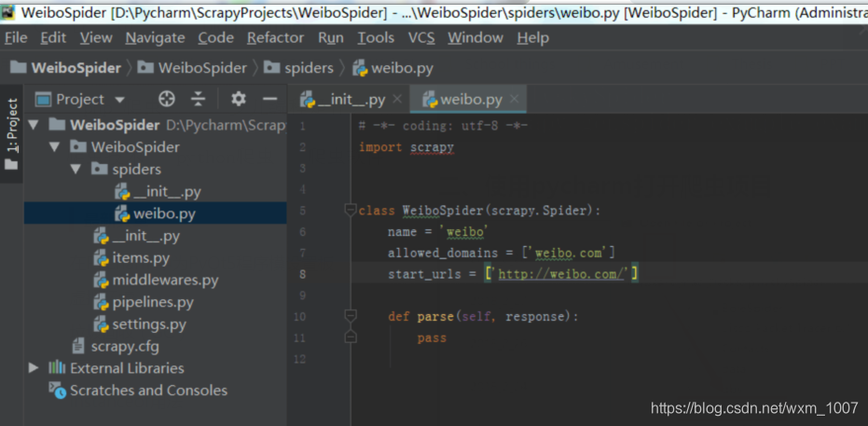Collapse the WeiboSpider root project node
Screen dimensions: 868x426
tap(34, 125)
